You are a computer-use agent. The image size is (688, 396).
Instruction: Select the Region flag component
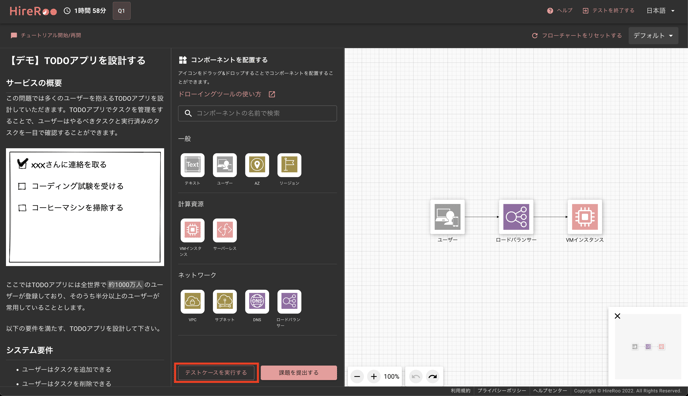(289, 165)
